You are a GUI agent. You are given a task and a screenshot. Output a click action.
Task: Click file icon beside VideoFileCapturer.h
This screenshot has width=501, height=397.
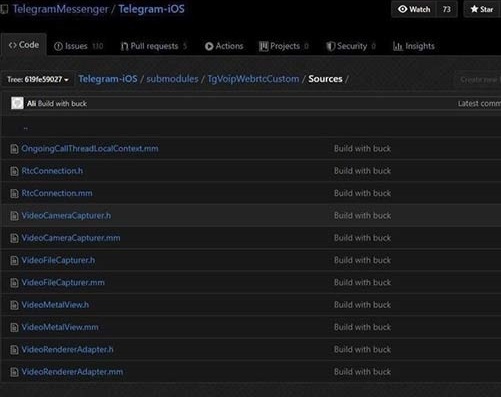click(14, 260)
